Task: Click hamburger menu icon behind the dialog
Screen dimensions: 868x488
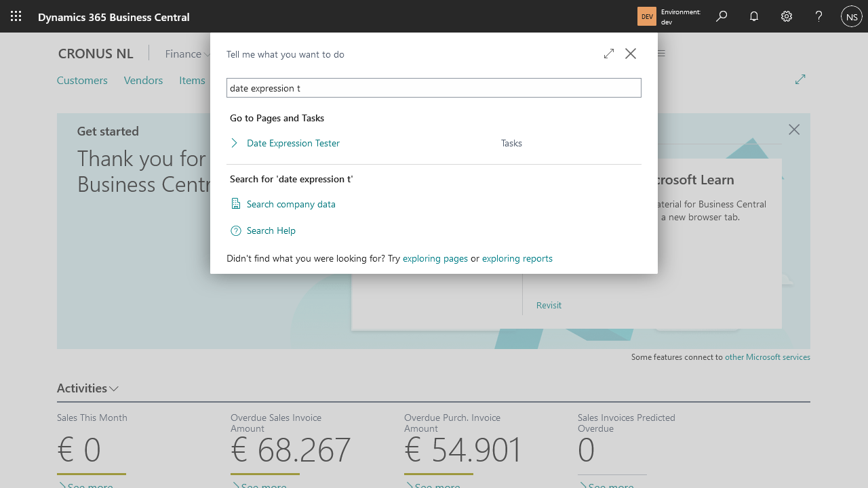Action: pyautogui.click(x=661, y=54)
